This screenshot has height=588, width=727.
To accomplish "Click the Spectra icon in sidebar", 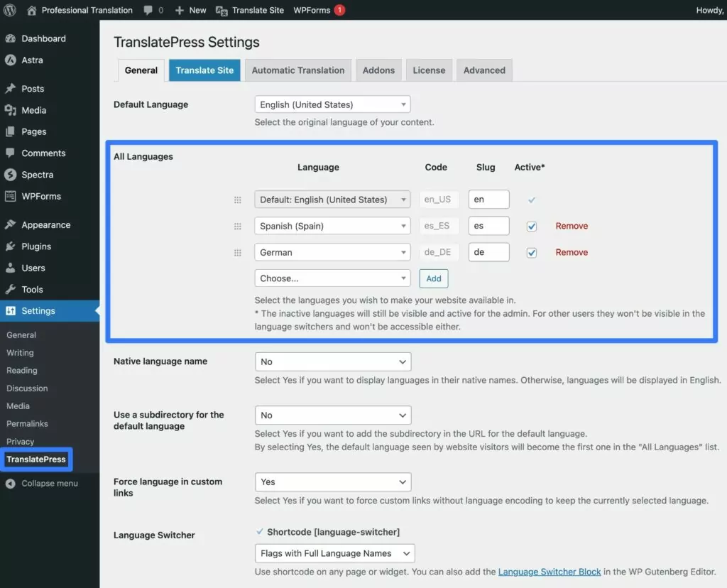I will pyautogui.click(x=10, y=175).
